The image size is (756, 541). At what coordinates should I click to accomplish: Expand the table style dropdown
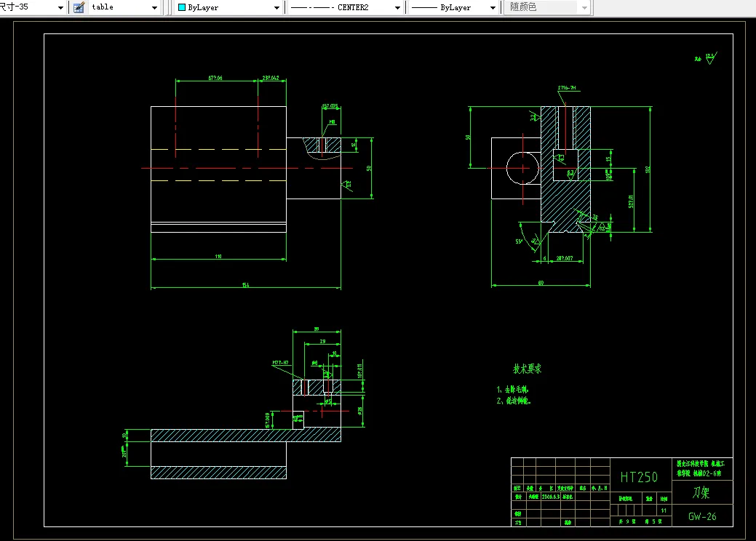pos(154,8)
